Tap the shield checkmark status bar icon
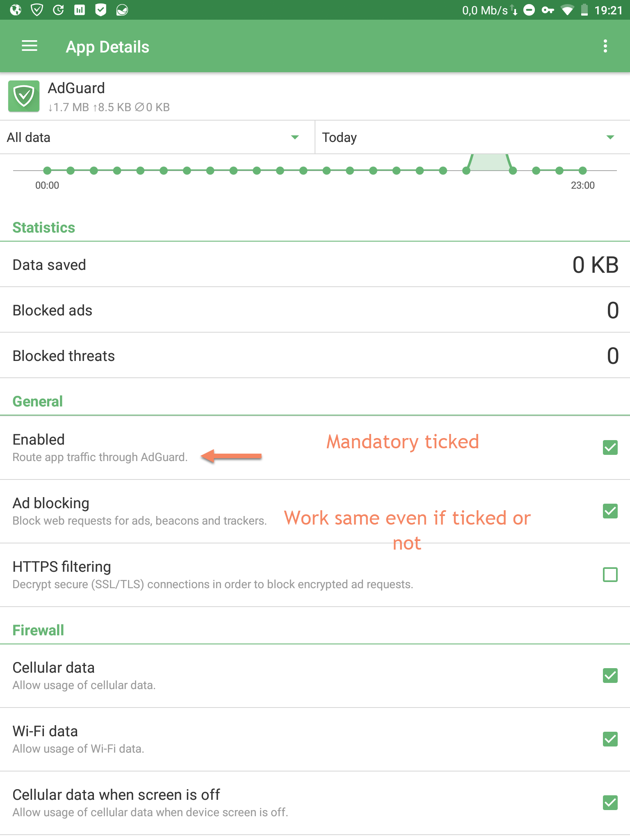 click(x=100, y=10)
